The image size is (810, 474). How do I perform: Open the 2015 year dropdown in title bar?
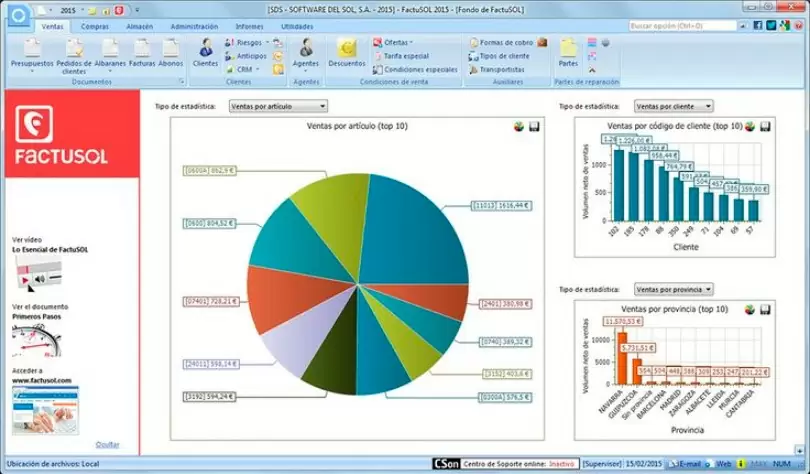tap(81, 10)
